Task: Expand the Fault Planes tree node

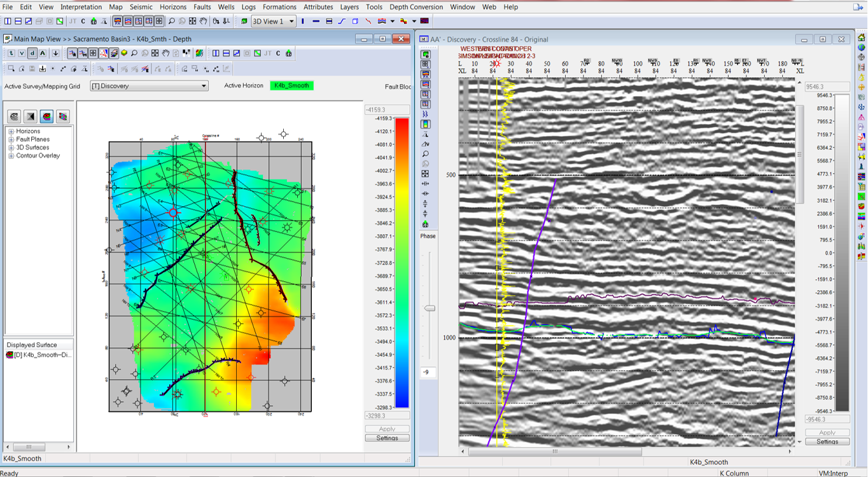Action: [11, 139]
